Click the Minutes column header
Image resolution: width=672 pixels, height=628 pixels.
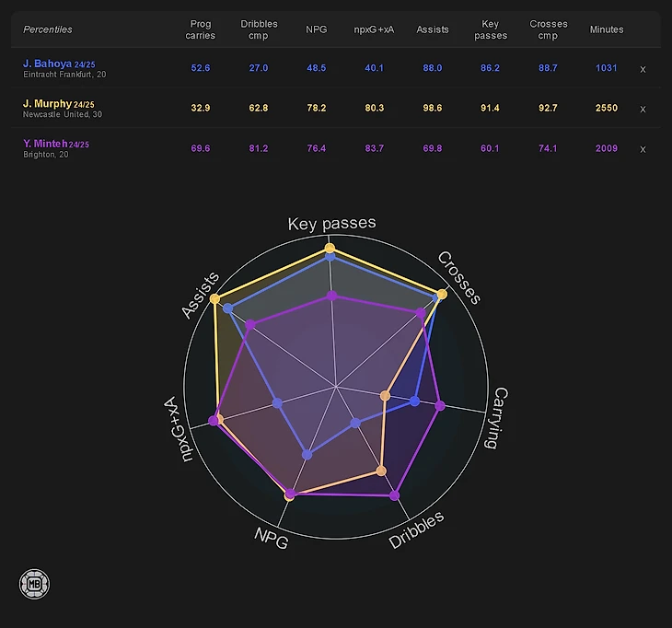606,29
